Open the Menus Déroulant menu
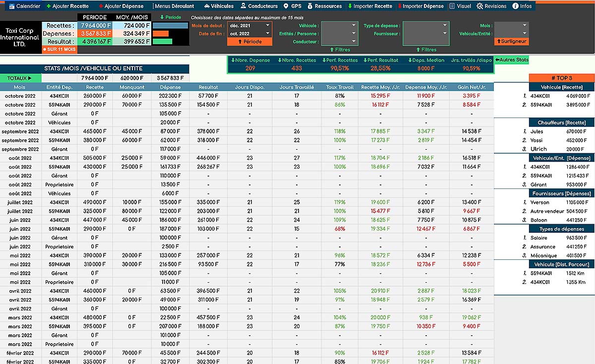Viewport: 595px width, 364px height. [174, 6]
